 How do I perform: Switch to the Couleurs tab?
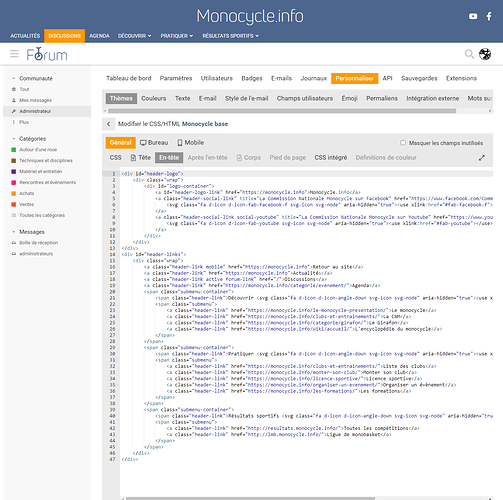(154, 98)
